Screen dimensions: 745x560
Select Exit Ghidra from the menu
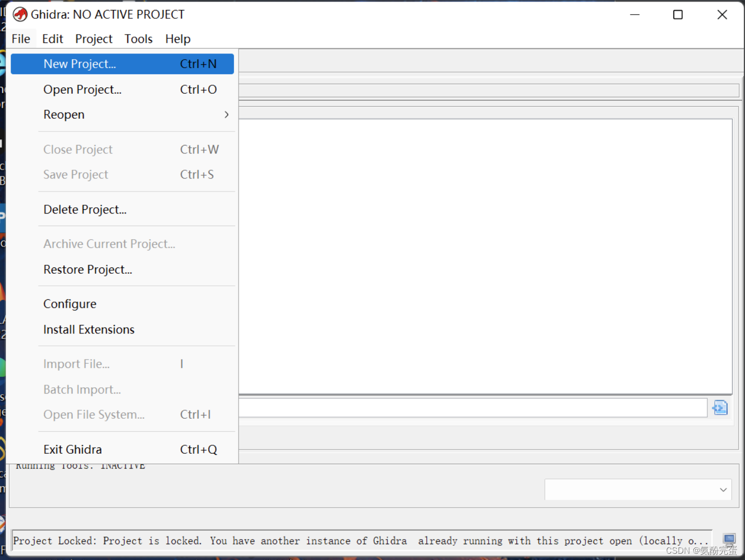coord(122,450)
